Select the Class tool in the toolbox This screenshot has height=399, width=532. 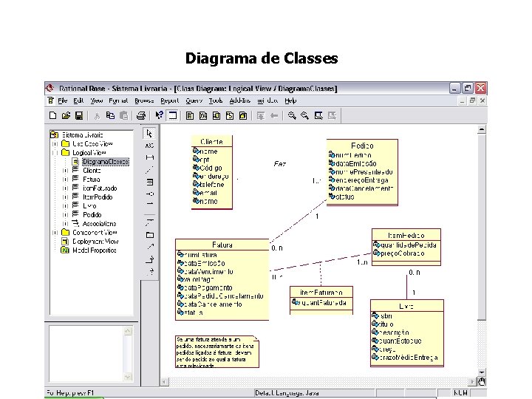pyautogui.click(x=149, y=183)
